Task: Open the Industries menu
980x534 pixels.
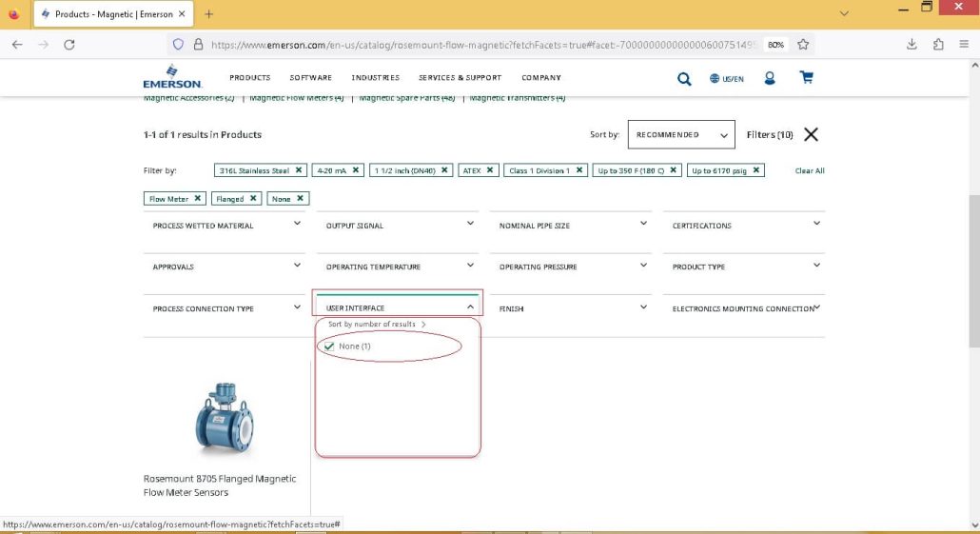Action: pyautogui.click(x=375, y=77)
